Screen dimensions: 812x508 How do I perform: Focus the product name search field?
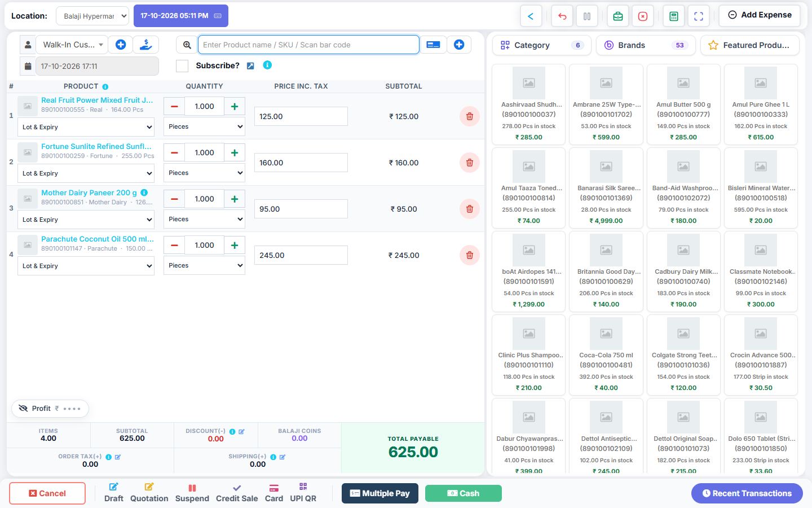tap(308, 45)
